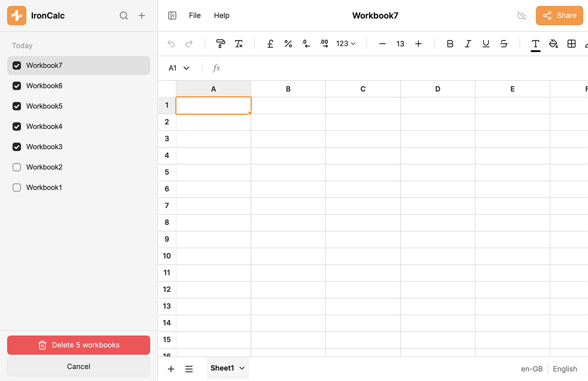Click the Workbook7 title text
This screenshot has height=381, width=588.
click(x=375, y=16)
